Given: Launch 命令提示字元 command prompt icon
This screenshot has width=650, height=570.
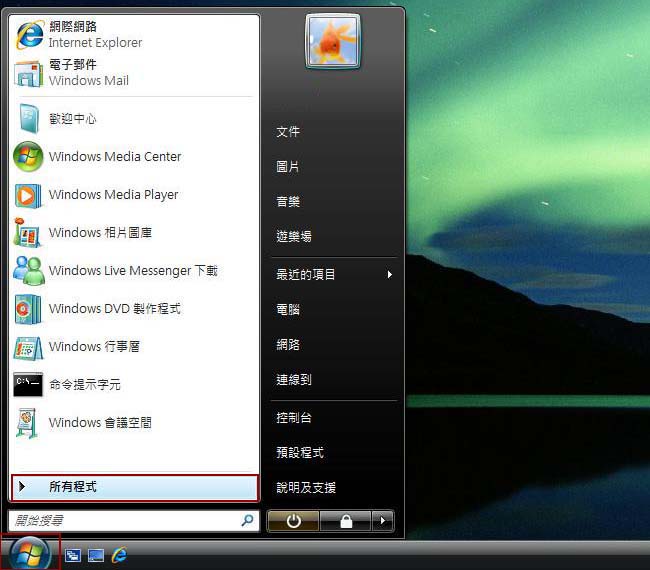Looking at the screenshot, I should tap(28, 385).
